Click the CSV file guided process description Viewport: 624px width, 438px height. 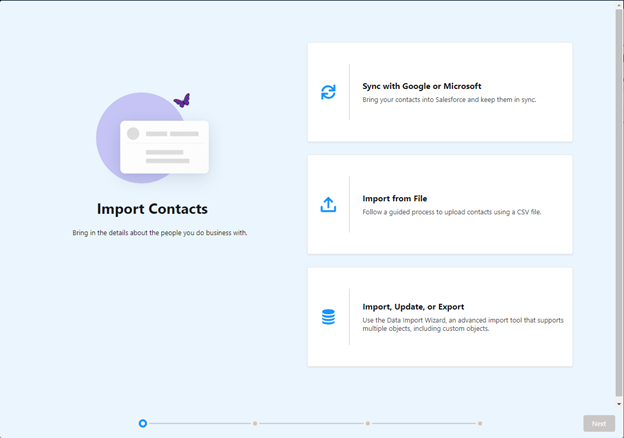[451, 212]
